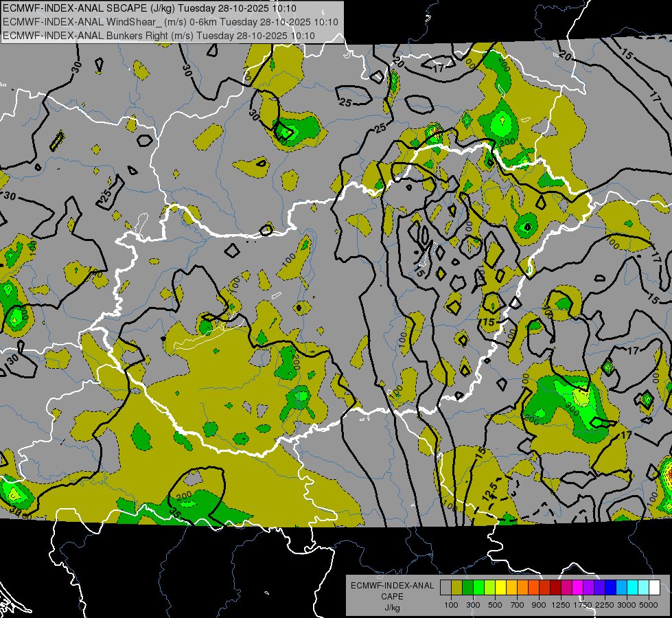Select the yellow-green lime legend swatch
Screen dimensions: 672x618
(x=489, y=588)
